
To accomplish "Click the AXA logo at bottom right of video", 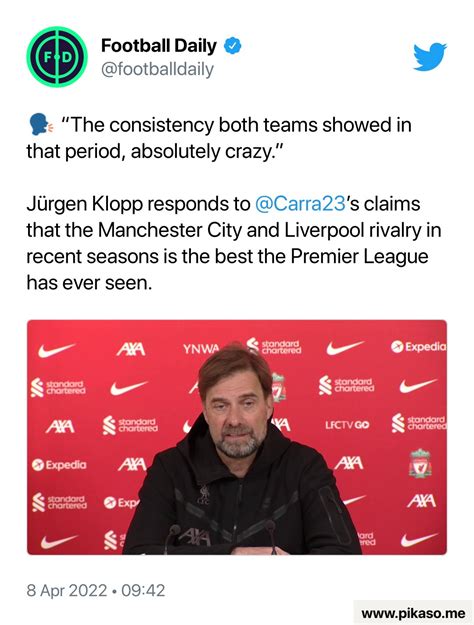I will [x=421, y=501].
